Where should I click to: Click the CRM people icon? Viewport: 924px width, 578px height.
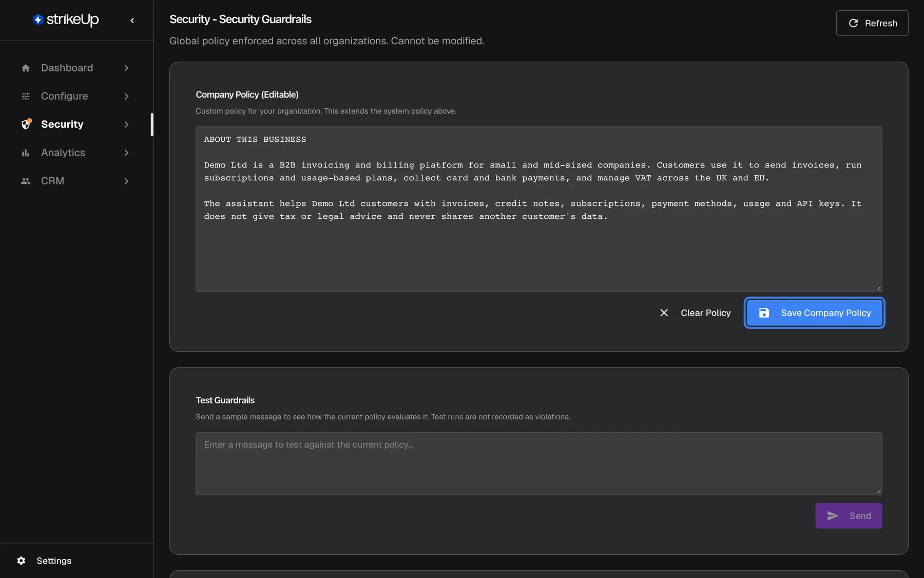pyautogui.click(x=26, y=181)
